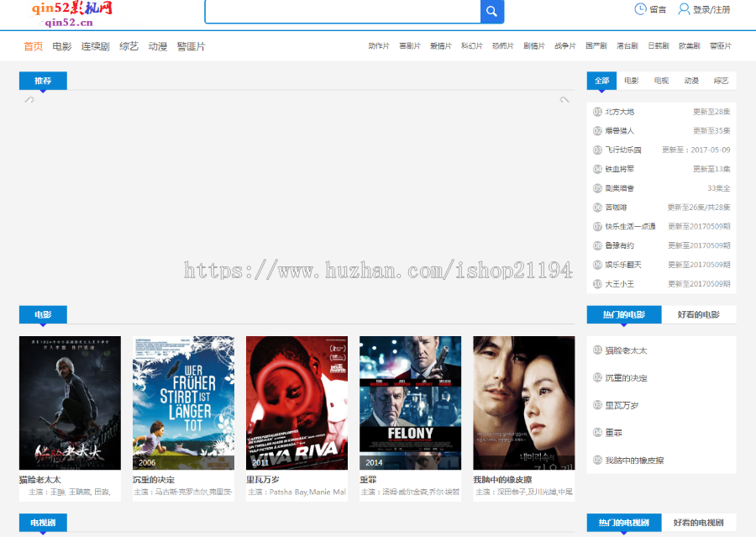Select the 热门的电影 tab
756x537 pixels.
point(624,314)
